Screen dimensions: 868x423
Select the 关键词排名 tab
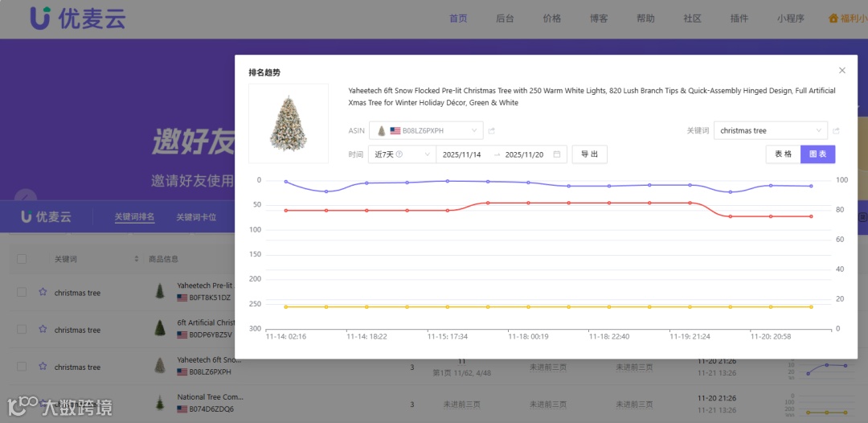(x=134, y=217)
